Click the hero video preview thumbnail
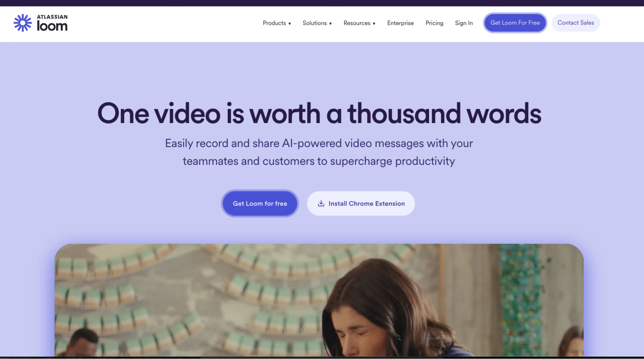Image resolution: width=644 pixels, height=359 pixels. (x=319, y=300)
